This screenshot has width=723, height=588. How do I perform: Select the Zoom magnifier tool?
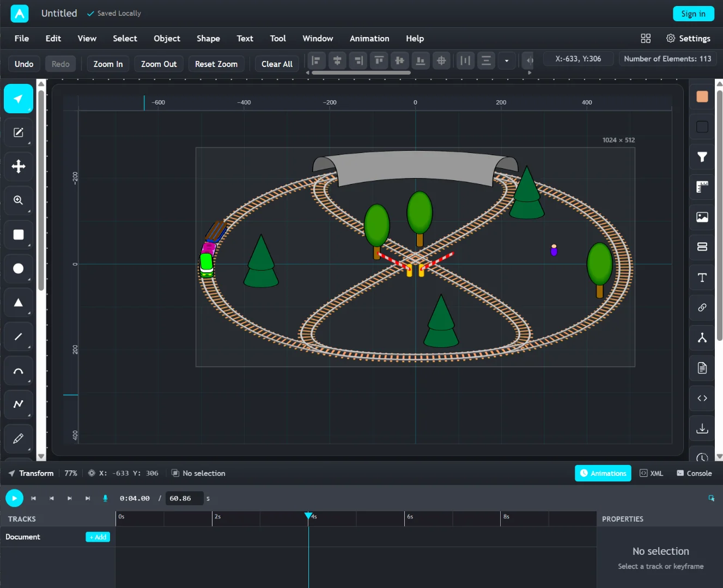click(19, 200)
